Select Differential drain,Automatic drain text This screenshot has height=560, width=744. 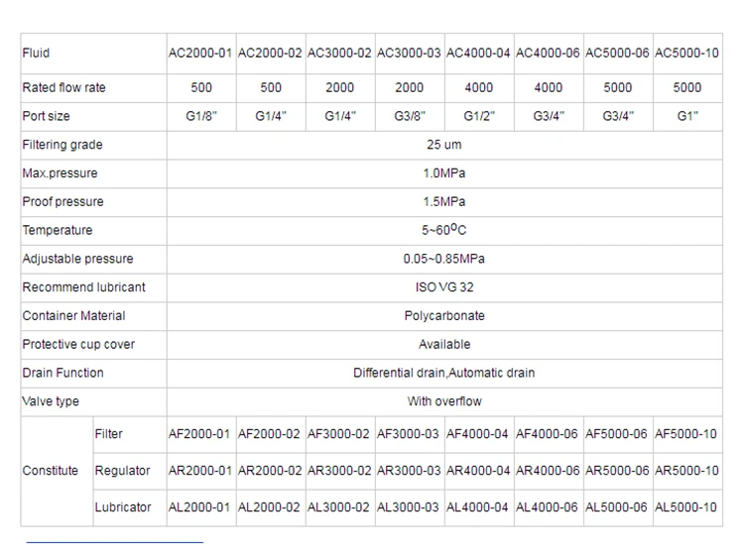pyautogui.click(x=444, y=373)
